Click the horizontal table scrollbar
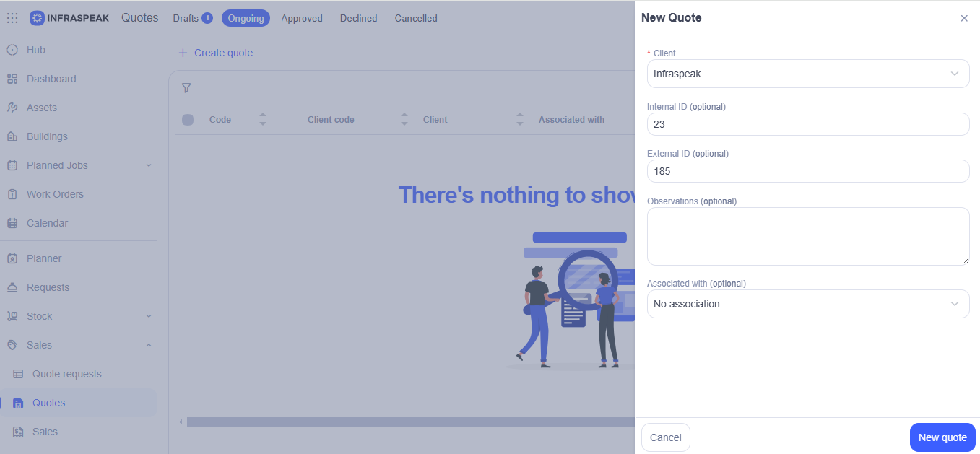The width and height of the screenshot is (980, 454). 410,422
